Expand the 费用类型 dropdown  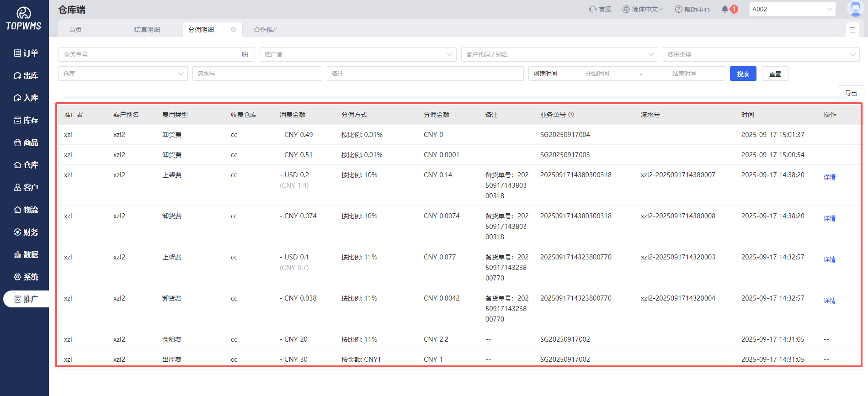coord(761,54)
